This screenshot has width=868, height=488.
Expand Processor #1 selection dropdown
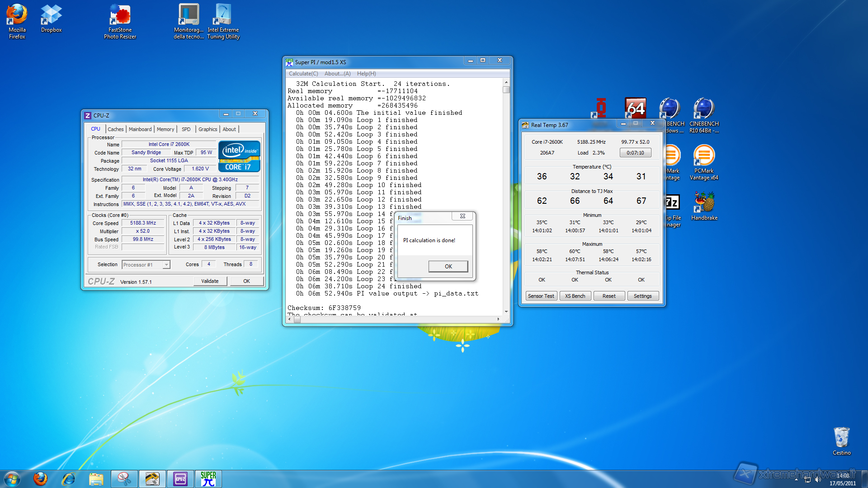tap(166, 265)
